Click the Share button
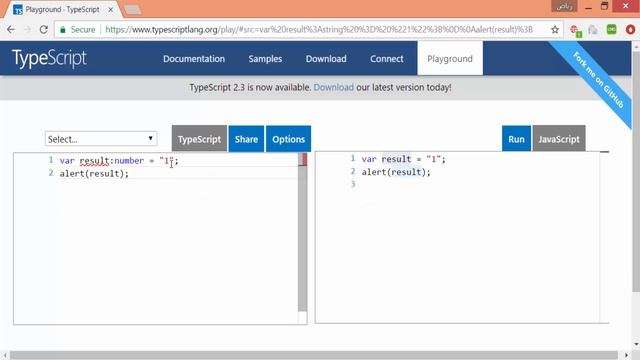This screenshot has width=640, height=360. click(x=246, y=139)
